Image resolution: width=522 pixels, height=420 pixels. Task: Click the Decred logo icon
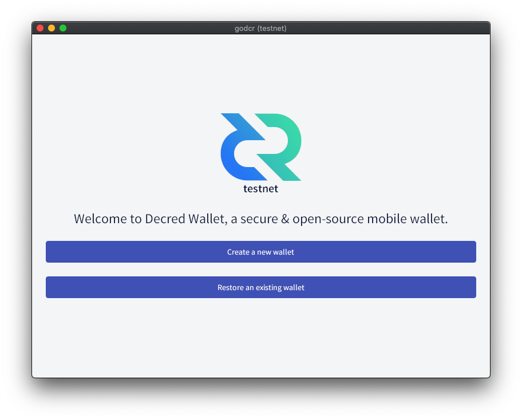click(x=260, y=147)
